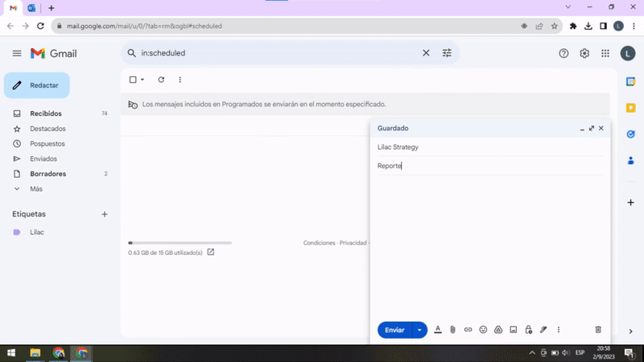Open a new browser tab
The image size is (644, 362).
[52, 8]
